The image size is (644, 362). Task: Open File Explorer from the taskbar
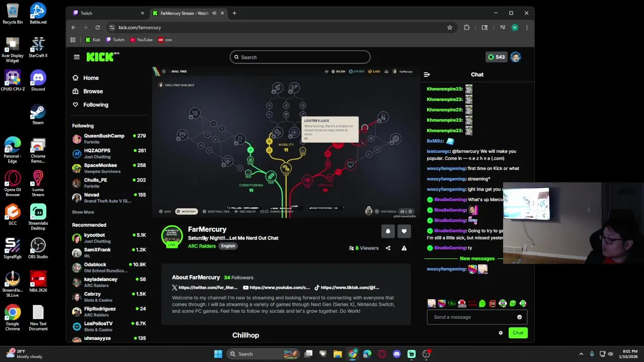coord(338,354)
